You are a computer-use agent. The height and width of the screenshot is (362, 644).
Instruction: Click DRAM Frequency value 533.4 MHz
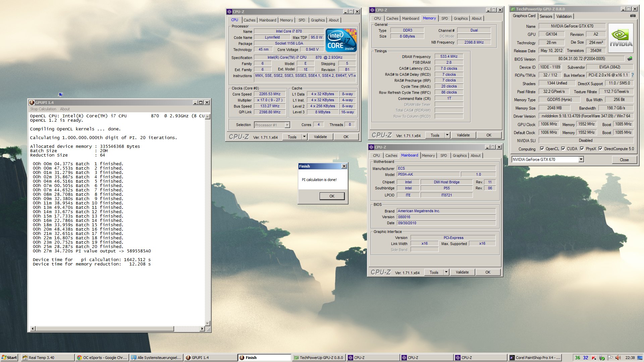click(449, 57)
